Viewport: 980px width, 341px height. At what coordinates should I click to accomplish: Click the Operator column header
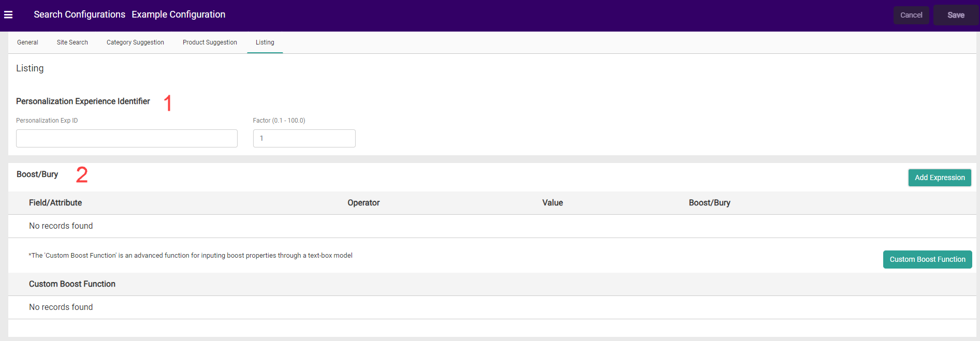(363, 203)
